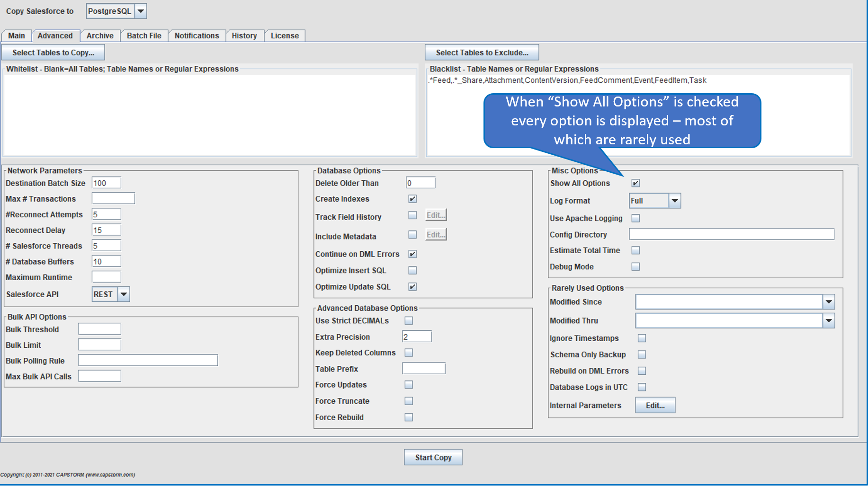Enable Include Metadata checkbox

pos(412,235)
